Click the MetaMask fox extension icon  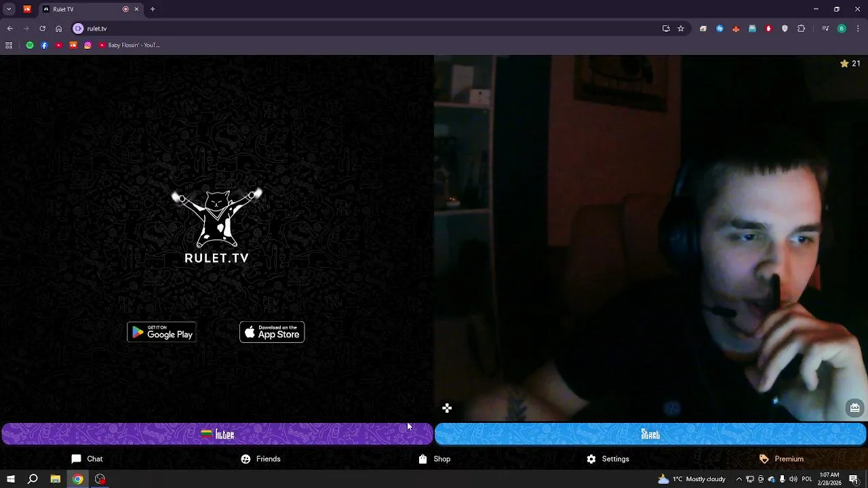point(736,28)
